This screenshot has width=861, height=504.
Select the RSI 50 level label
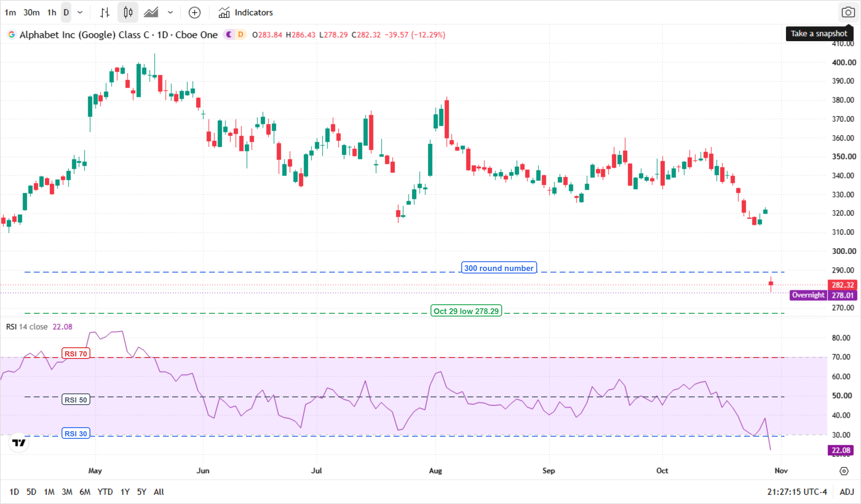pos(76,400)
